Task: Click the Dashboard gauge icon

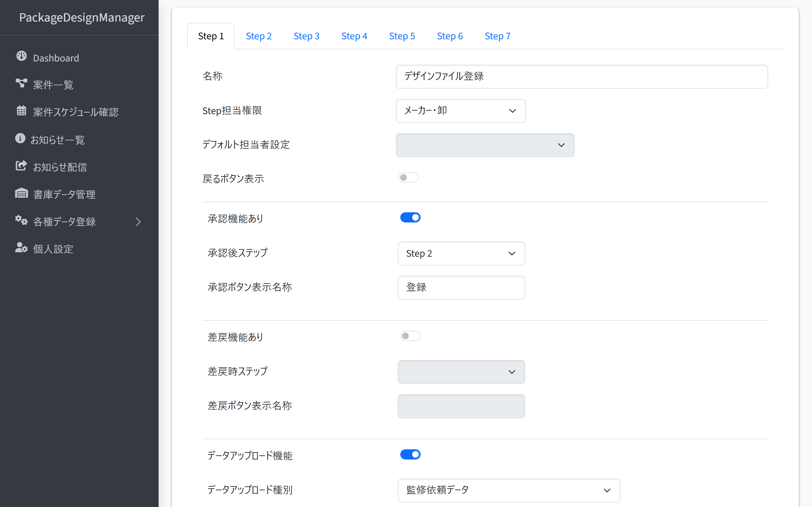Action: click(x=22, y=56)
